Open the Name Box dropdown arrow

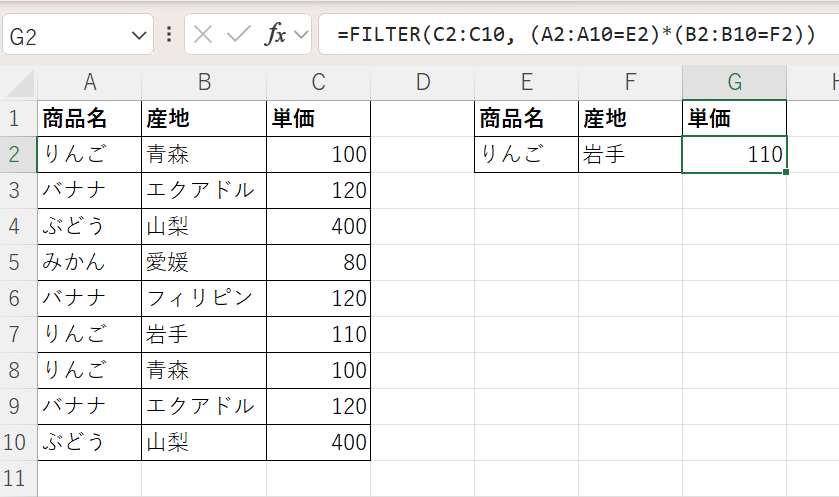click(x=137, y=36)
